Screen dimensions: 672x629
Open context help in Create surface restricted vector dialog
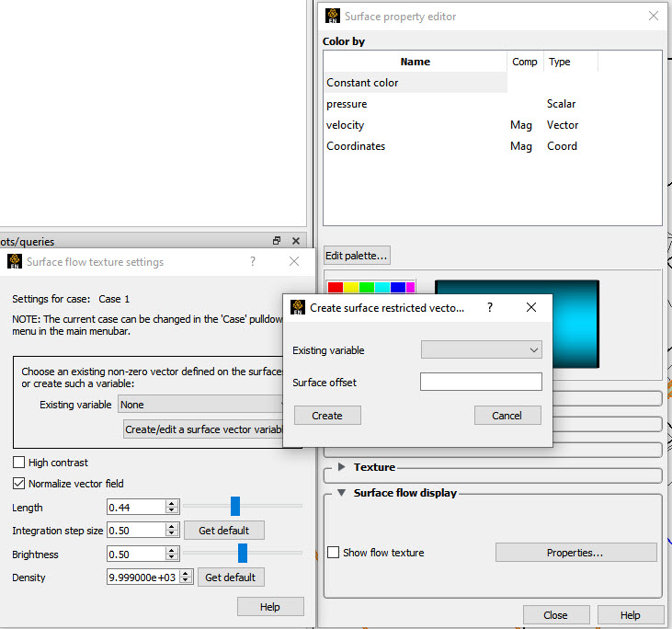coord(490,307)
